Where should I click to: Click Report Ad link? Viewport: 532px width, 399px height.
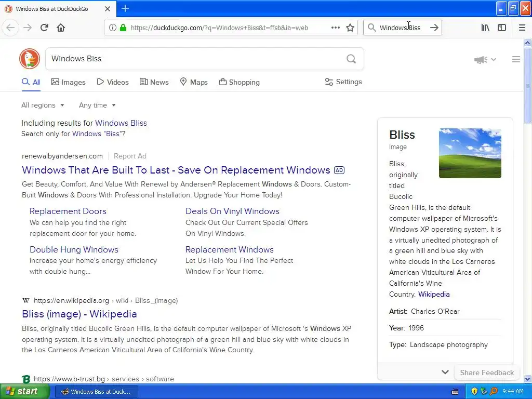(x=130, y=156)
